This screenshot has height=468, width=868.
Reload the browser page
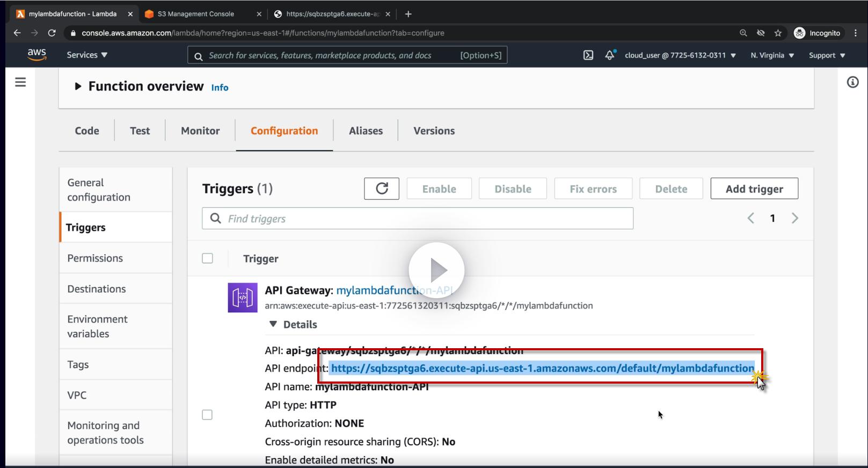point(52,33)
